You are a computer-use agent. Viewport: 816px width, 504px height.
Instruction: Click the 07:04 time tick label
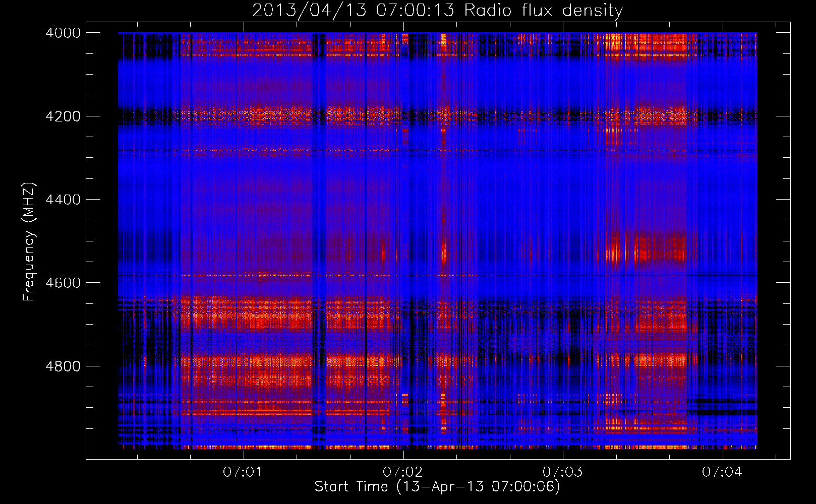pos(722,472)
